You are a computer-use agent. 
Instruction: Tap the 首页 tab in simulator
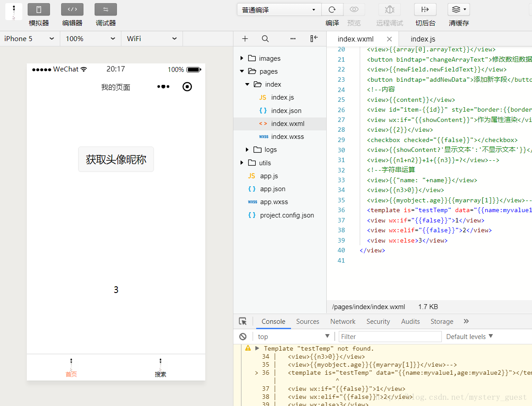pos(71,368)
